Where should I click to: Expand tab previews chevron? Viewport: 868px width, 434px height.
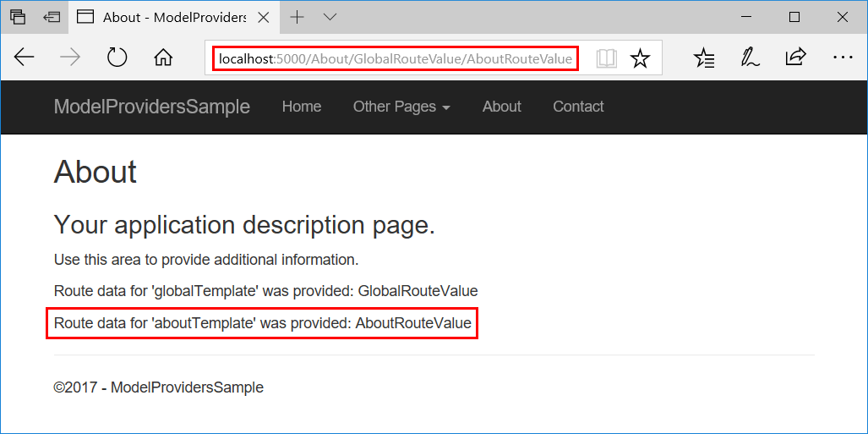pyautogui.click(x=330, y=17)
